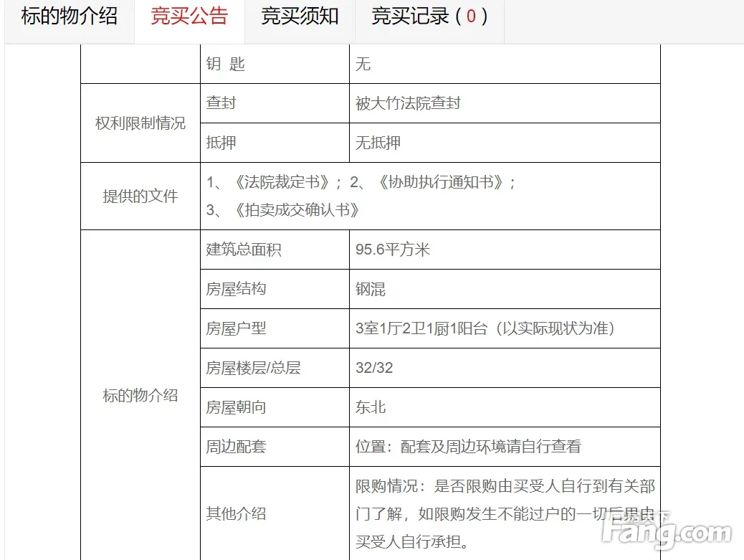744x560 pixels.
Task: Click the 周边配套 label cell
Action: point(236,447)
